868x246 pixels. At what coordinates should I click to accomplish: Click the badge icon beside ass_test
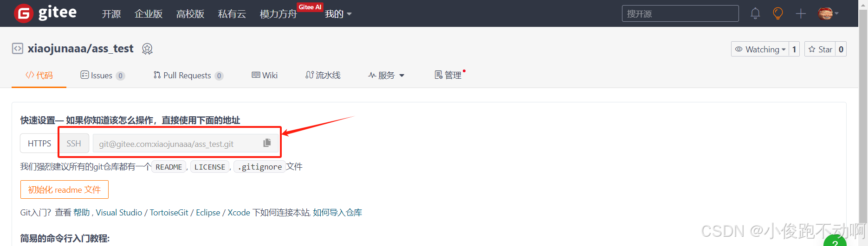pyautogui.click(x=147, y=49)
